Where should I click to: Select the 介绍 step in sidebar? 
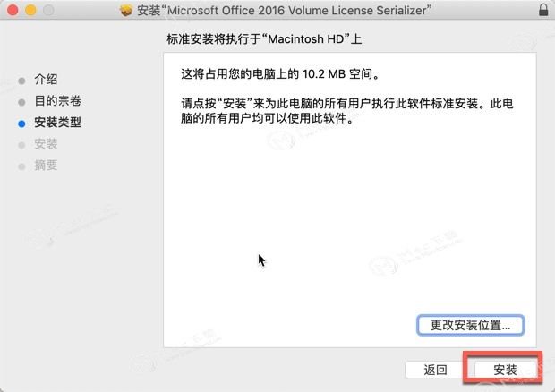click(46, 80)
